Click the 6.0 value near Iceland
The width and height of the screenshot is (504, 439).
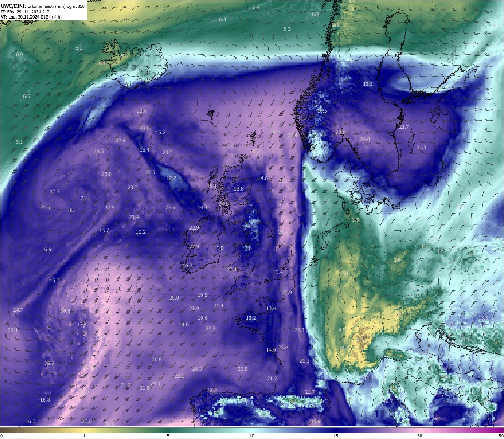79,48
